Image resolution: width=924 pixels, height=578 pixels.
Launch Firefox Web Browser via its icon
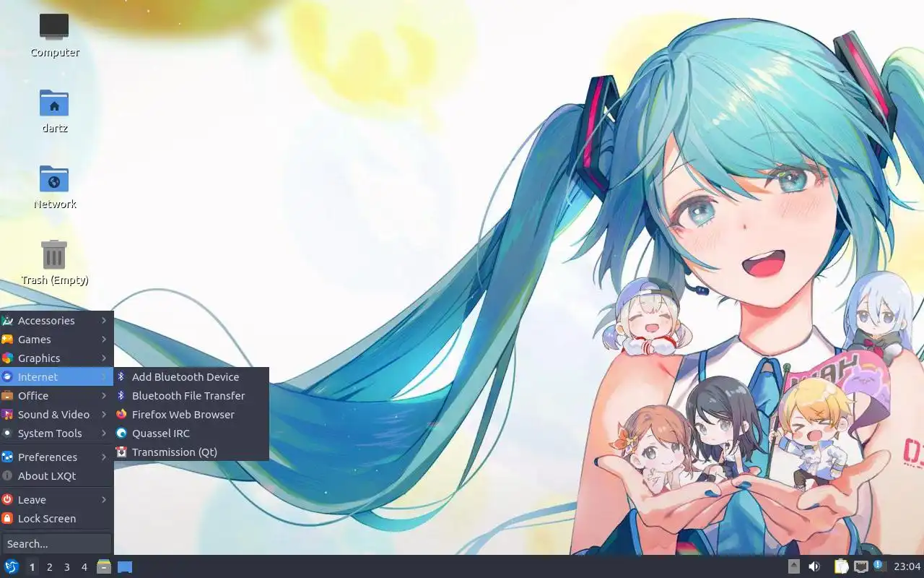(x=121, y=415)
